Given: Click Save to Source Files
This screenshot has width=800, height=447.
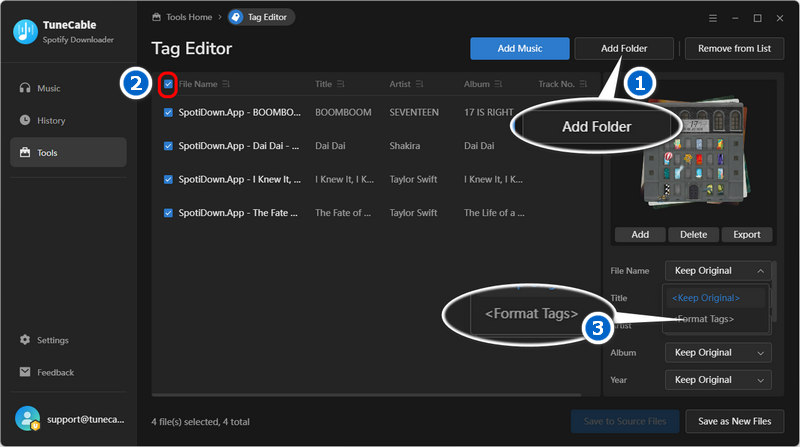Looking at the screenshot, I should [x=625, y=421].
